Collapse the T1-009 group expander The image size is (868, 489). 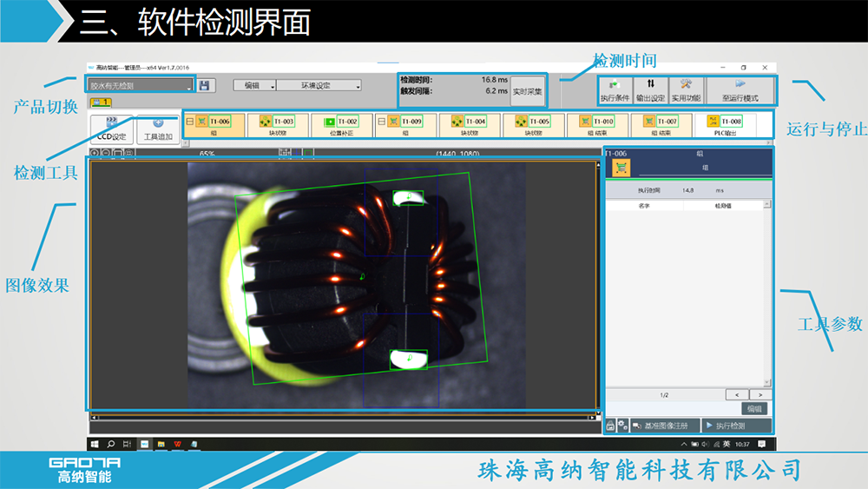click(x=382, y=122)
